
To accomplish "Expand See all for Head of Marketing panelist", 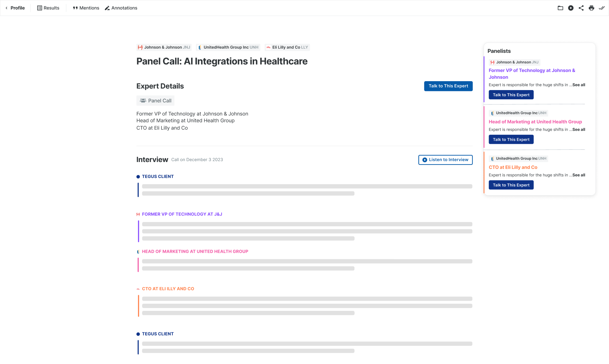I will click(579, 129).
